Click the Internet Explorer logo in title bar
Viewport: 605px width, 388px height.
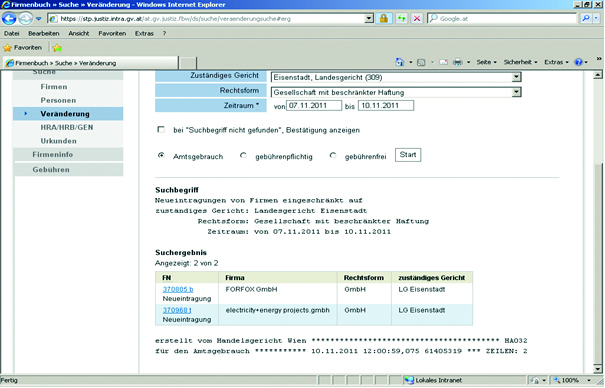pyautogui.click(x=5, y=5)
